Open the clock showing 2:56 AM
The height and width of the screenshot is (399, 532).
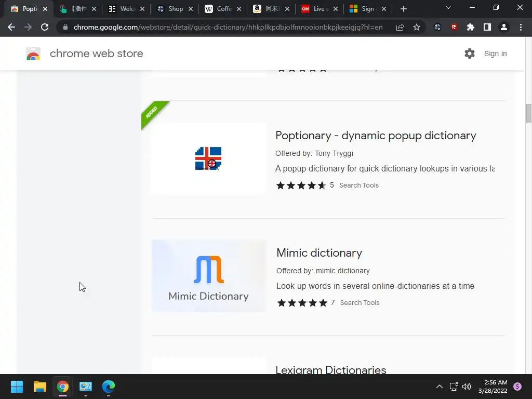[493, 387]
